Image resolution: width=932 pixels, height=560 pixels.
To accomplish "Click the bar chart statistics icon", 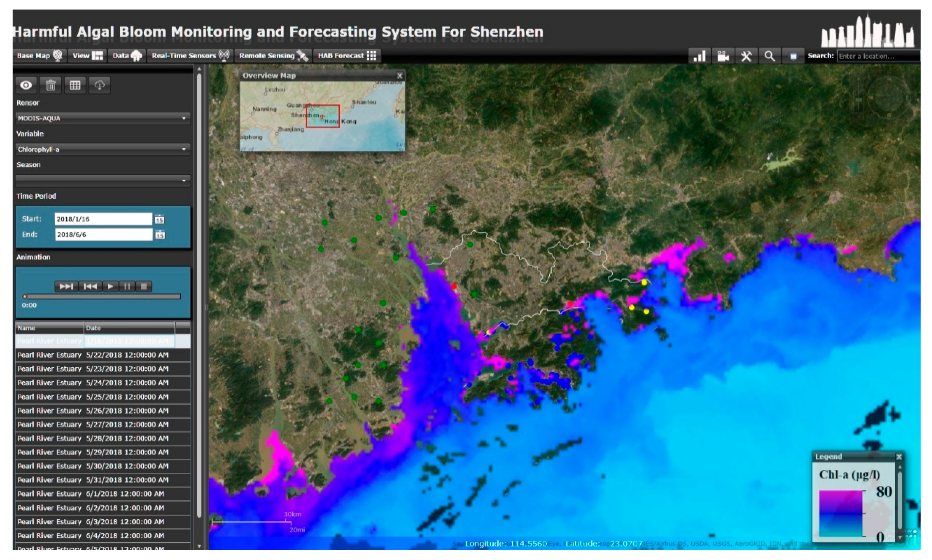I will point(699,56).
